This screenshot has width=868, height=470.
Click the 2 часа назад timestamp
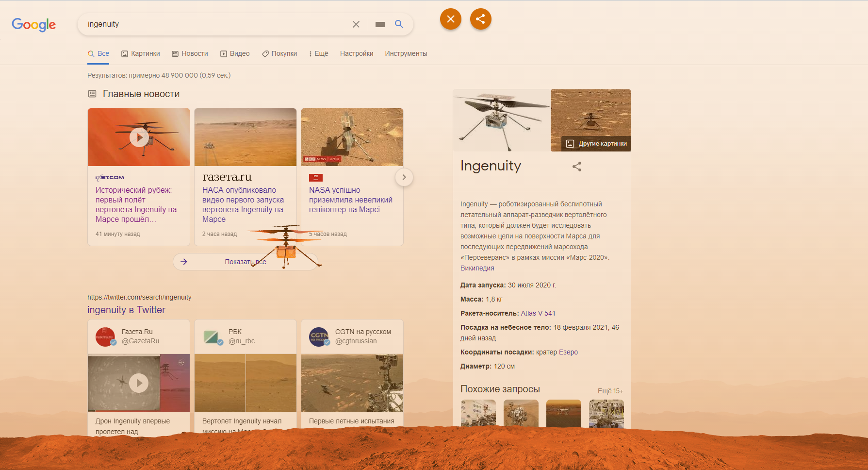(219, 234)
